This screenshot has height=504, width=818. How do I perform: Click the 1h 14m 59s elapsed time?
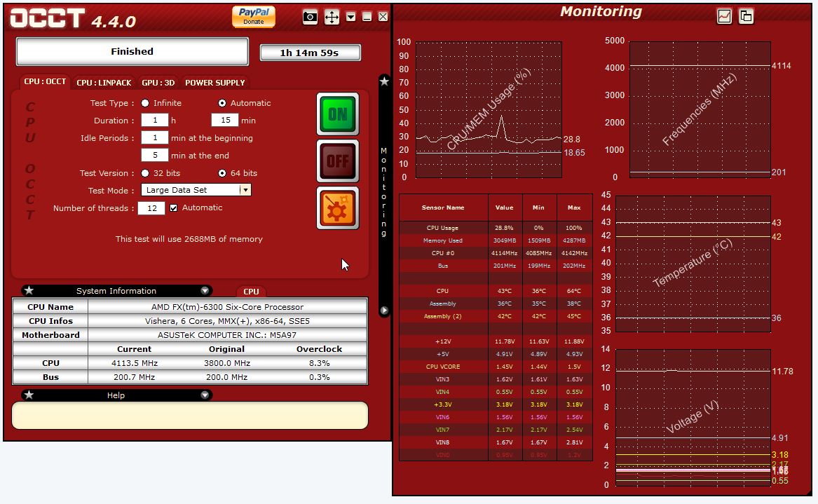tap(309, 53)
